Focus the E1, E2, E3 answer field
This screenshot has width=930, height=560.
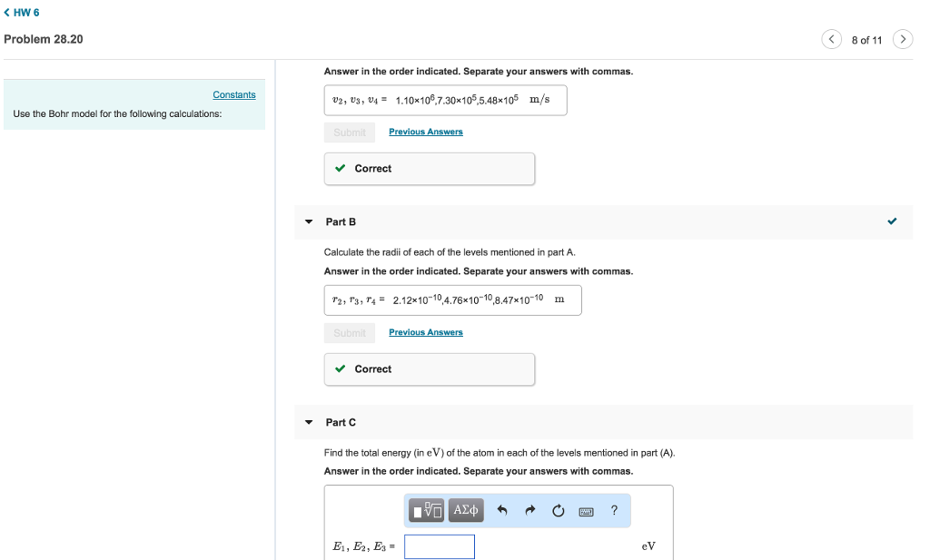tap(440, 546)
